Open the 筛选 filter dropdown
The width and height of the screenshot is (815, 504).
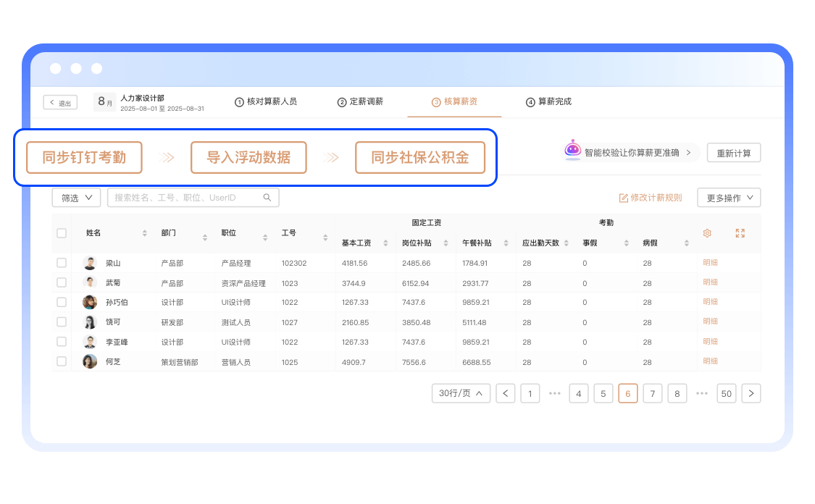(76, 198)
